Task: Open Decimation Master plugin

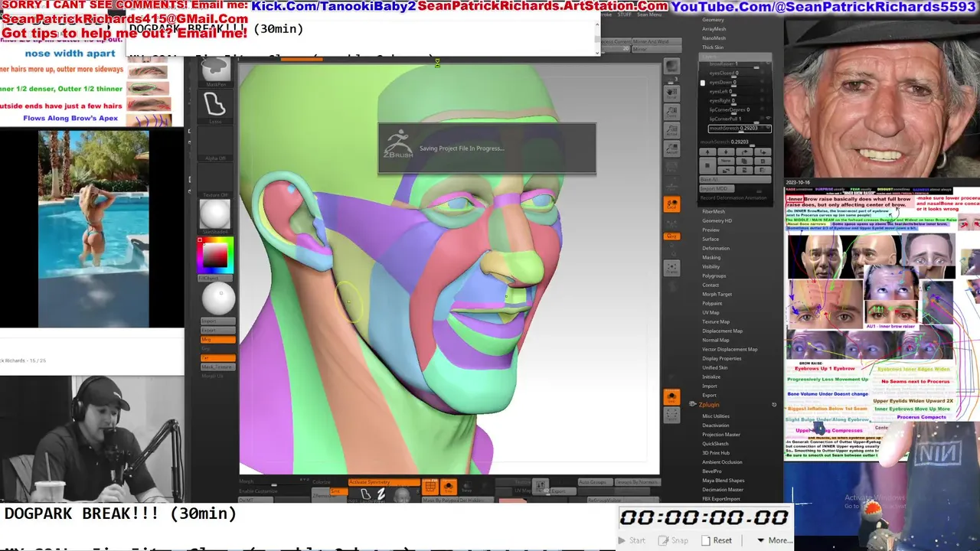Action: [x=723, y=490]
